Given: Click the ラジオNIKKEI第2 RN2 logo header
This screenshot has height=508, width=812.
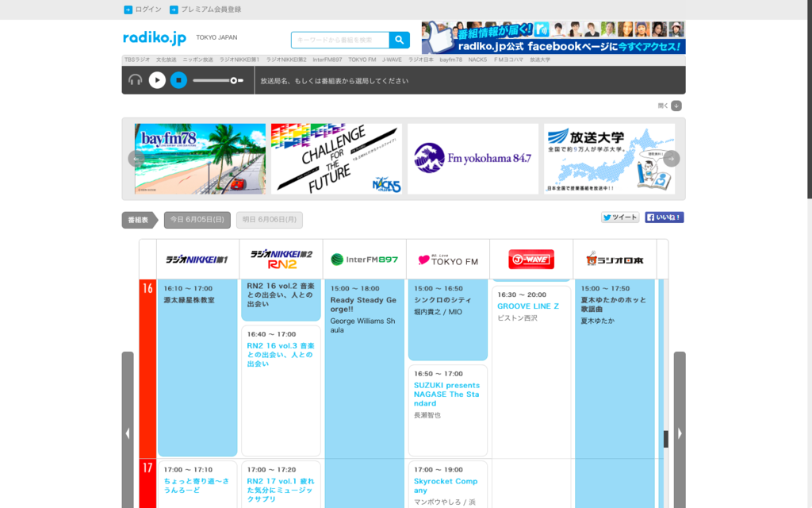Looking at the screenshot, I should pyautogui.click(x=282, y=260).
